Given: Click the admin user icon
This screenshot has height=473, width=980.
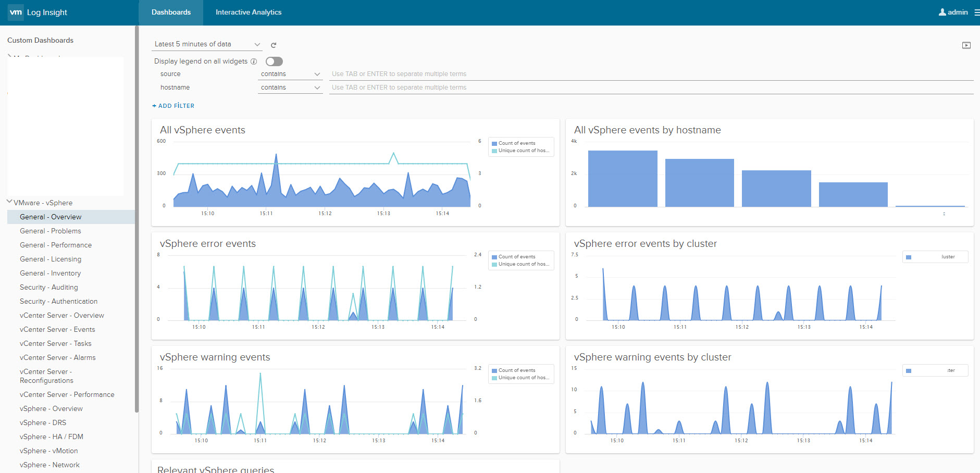Looking at the screenshot, I should pos(942,12).
